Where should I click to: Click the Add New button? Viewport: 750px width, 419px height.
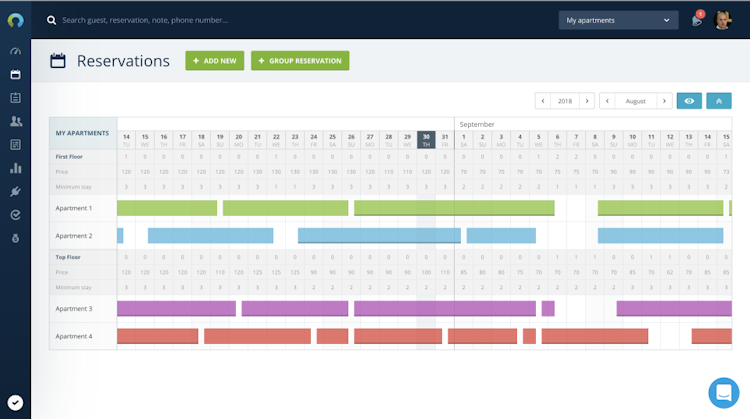(x=214, y=61)
